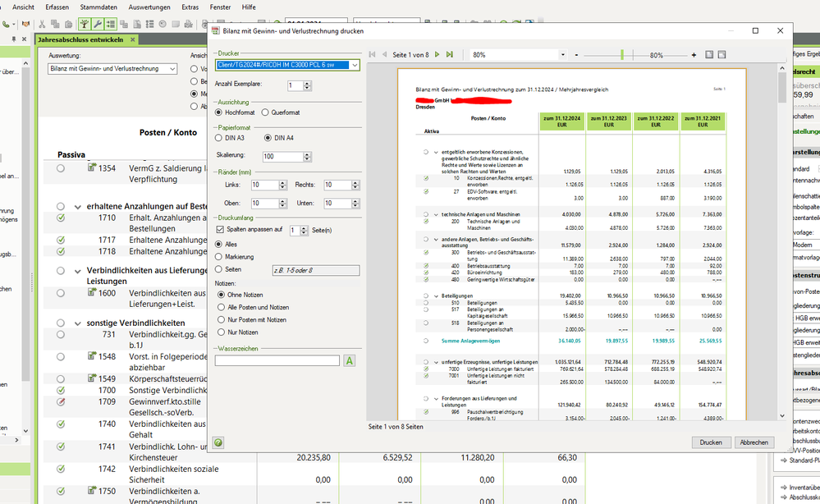This screenshot has height=504, width=820.
Task: Click the fit page view icon
Action: [x=722, y=54]
